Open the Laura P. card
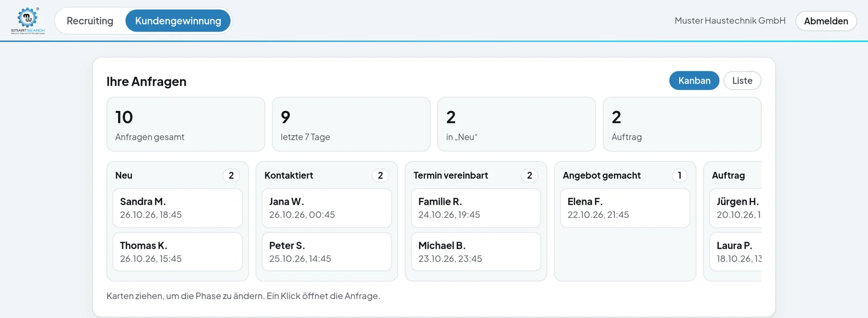 click(736, 252)
